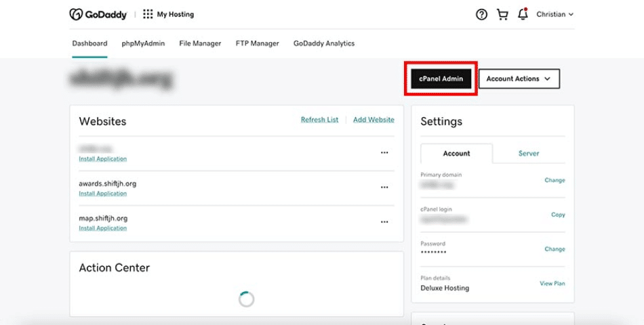Open the shopping cart icon

click(502, 14)
